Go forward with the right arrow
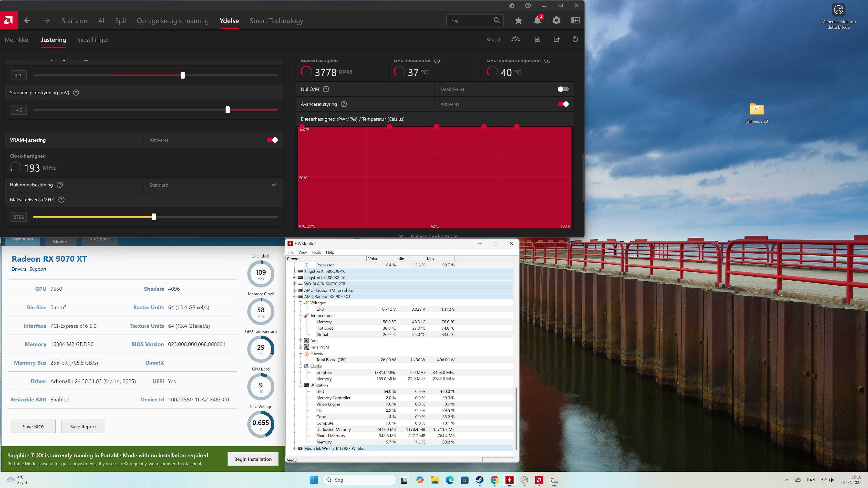 click(x=46, y=20)
